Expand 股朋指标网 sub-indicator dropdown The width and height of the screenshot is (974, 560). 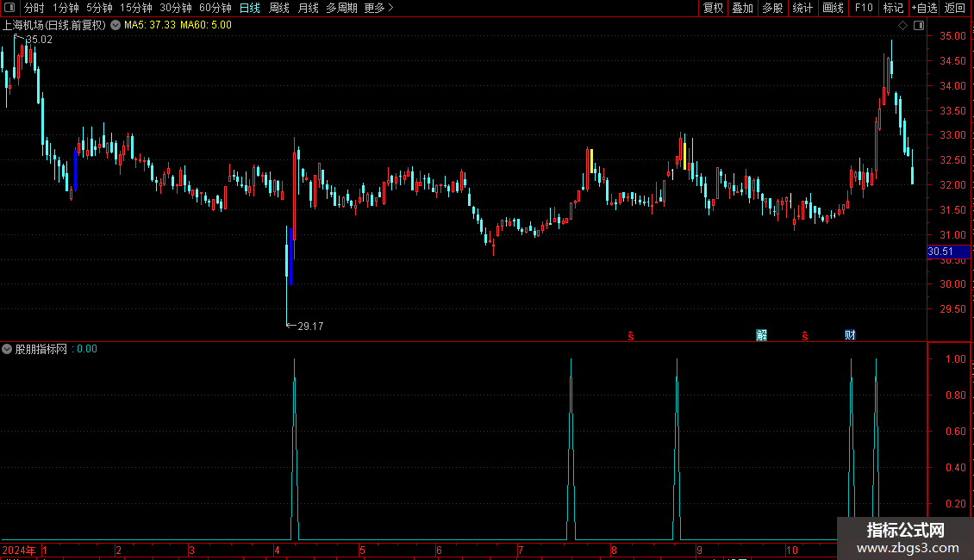(x=7, y=349)
